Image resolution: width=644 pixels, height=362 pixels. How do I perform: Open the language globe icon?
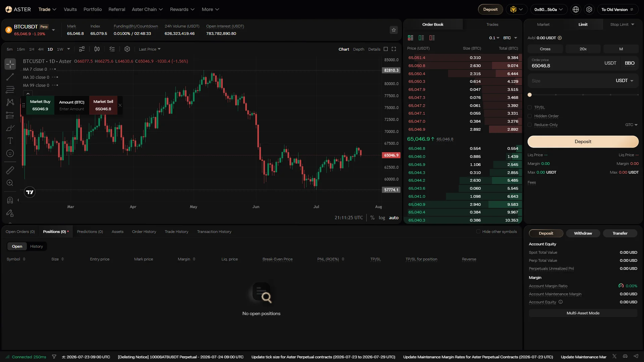point(576,9)
